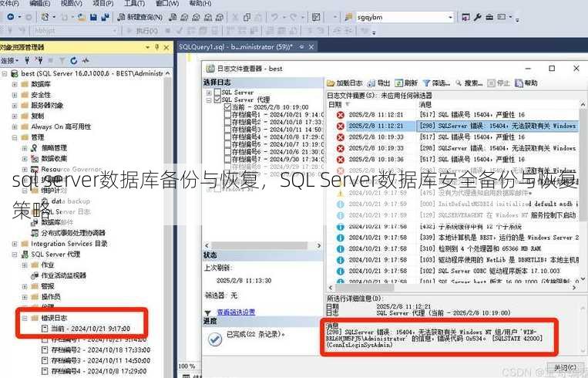Viewport: 588px width, 378px height.
Task: Click the pin icon on Object Explorer panel
Action: (156, 47)
